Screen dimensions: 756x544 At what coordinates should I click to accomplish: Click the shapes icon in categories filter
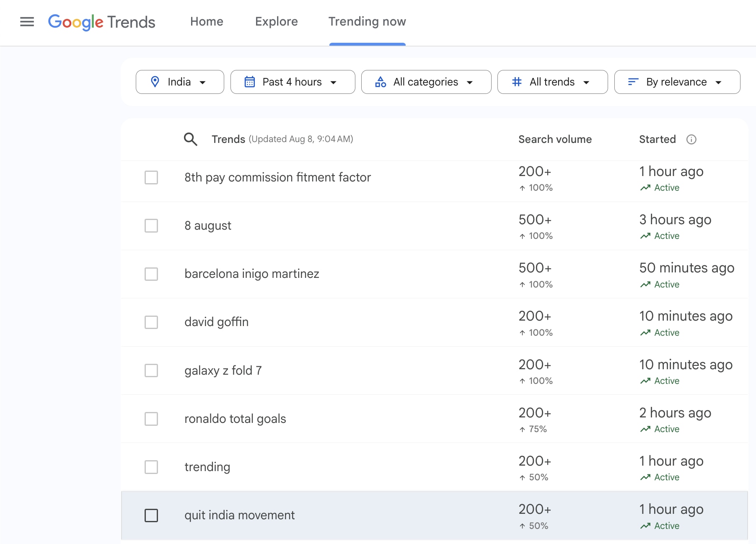pyautogui.click(x=381, y=82)
